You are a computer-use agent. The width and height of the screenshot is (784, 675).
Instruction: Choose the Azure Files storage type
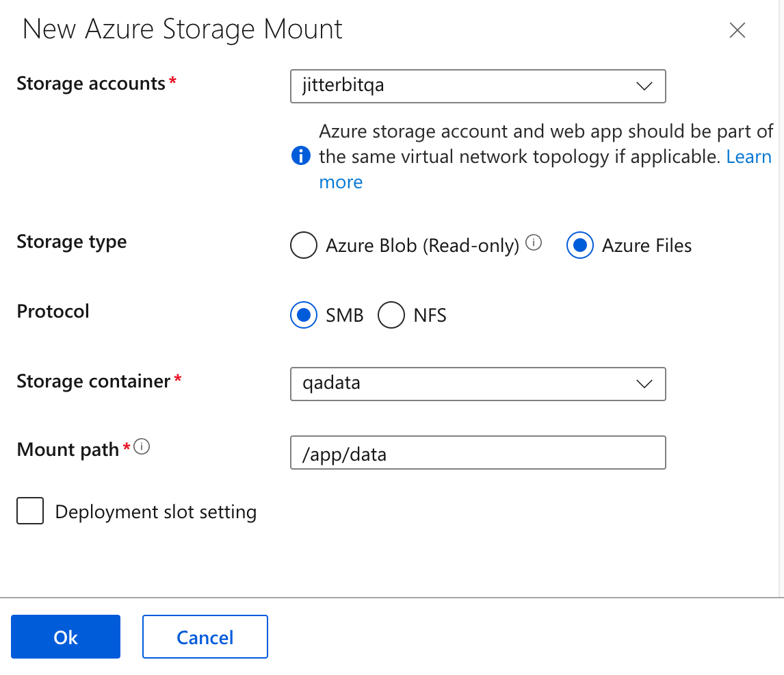tap(579, 246)
